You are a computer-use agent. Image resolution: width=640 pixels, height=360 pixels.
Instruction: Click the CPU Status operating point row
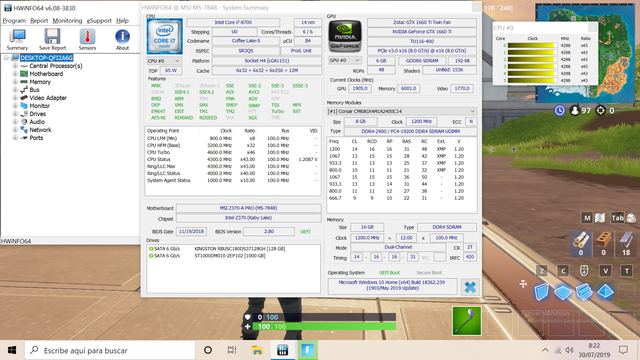tap(232, 159)
